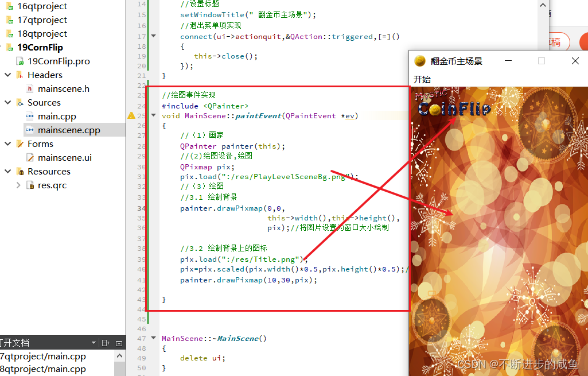This screenshot has width=588, height=376.
Task: Click the 17qtproject folder icon
Action: 10,20
